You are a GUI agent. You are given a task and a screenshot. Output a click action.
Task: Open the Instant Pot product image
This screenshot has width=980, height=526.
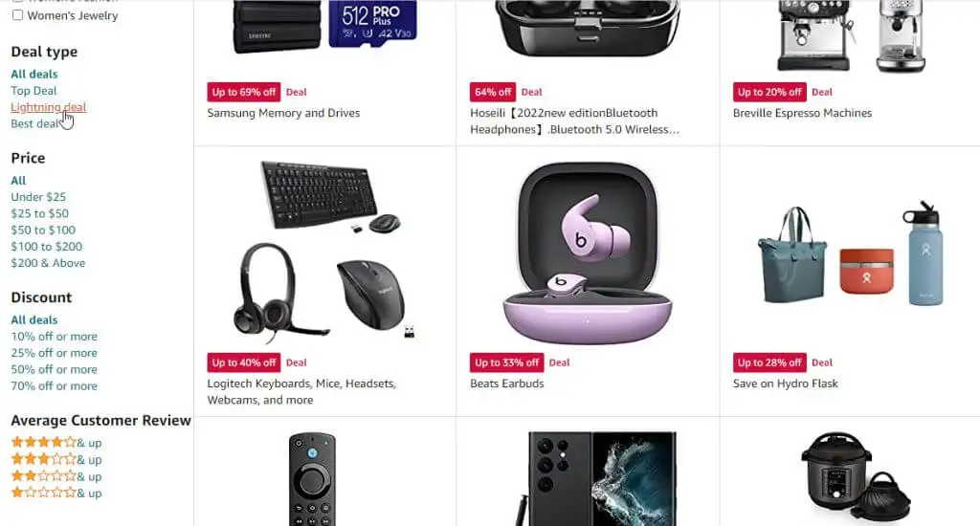851,474
